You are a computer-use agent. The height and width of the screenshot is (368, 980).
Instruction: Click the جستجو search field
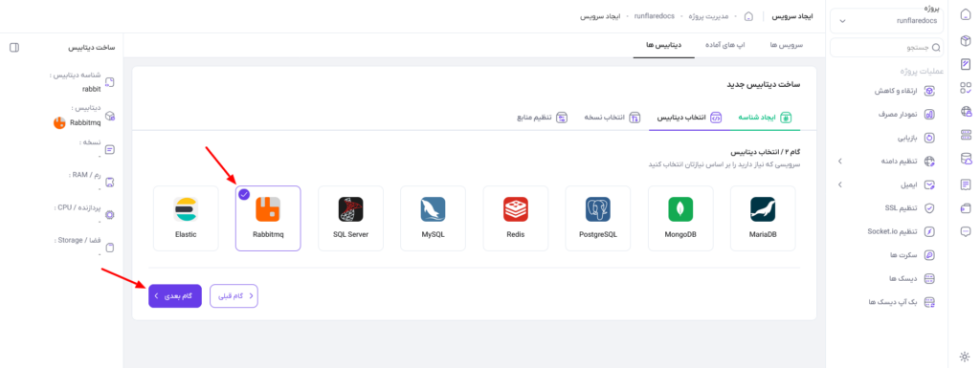(887, 48)
